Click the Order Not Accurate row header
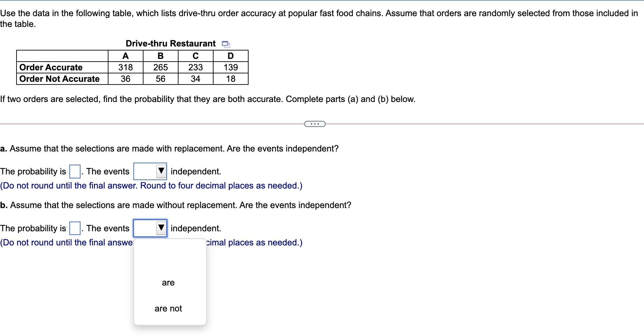Screen dimensions: 644x336 [59, 79]
